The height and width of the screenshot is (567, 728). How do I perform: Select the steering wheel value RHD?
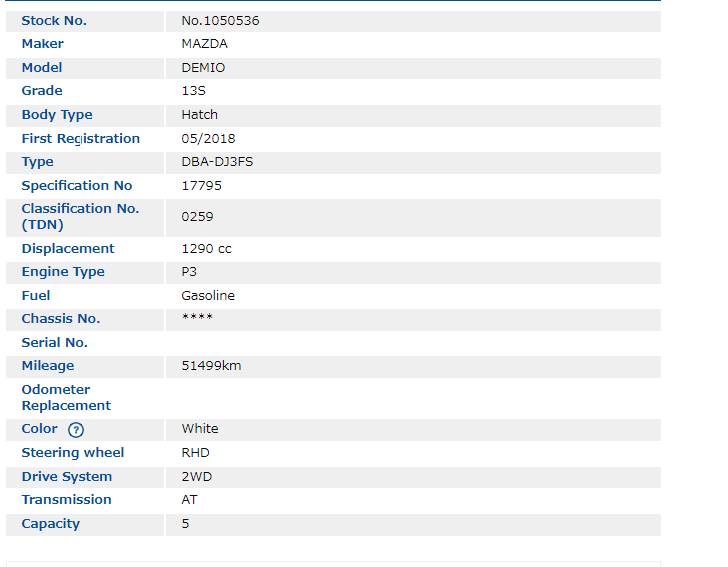point(195,453)
